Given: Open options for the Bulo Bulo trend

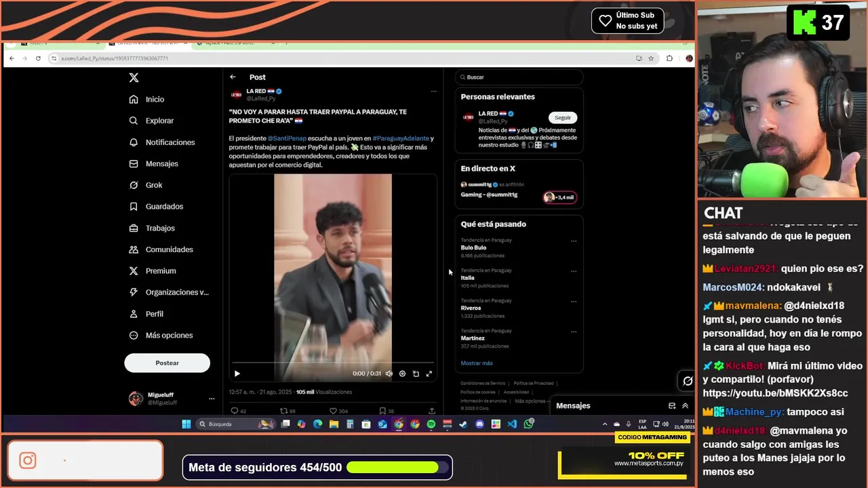Looking at the screenshot, I should 574,241.
